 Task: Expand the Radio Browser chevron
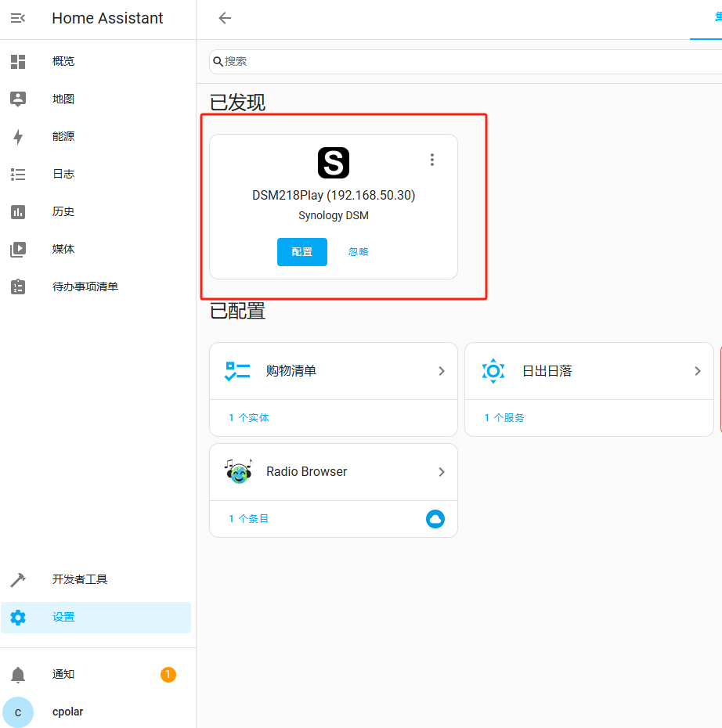point(441,472)
